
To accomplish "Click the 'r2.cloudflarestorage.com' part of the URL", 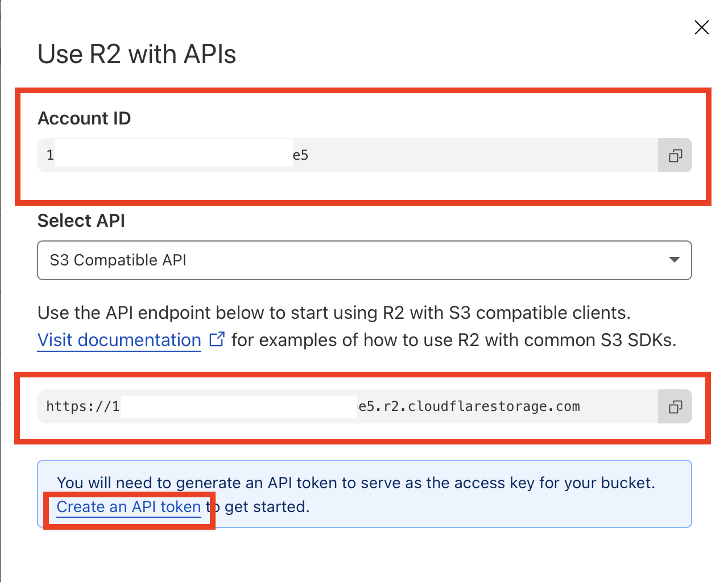I will [482, 406].
